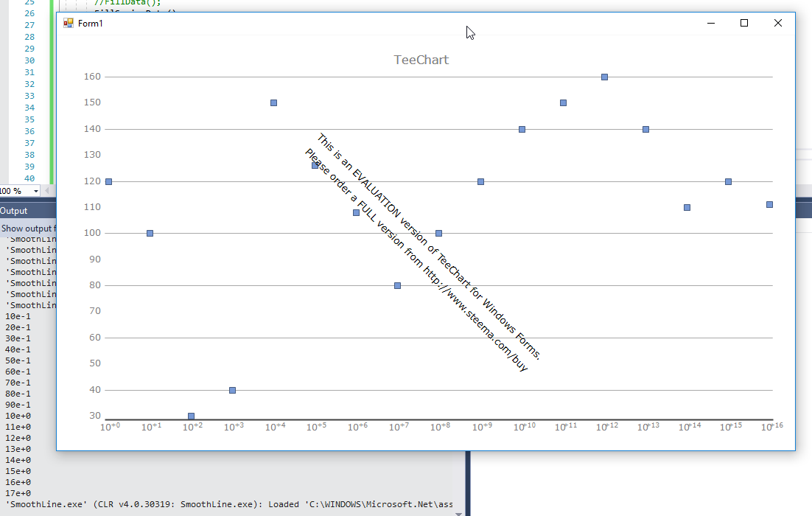This screenshot has width=812, height=516.
Task: Click line number 27 in the code editor
Action: (29, 25)
